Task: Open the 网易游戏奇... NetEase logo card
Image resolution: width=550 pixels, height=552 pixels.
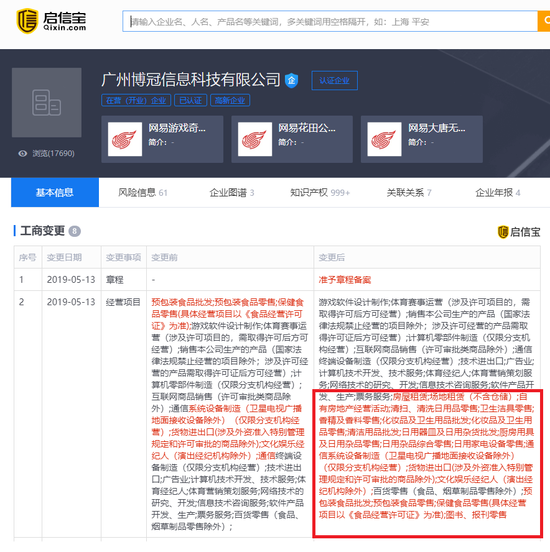Action: [x=162, y=139]
